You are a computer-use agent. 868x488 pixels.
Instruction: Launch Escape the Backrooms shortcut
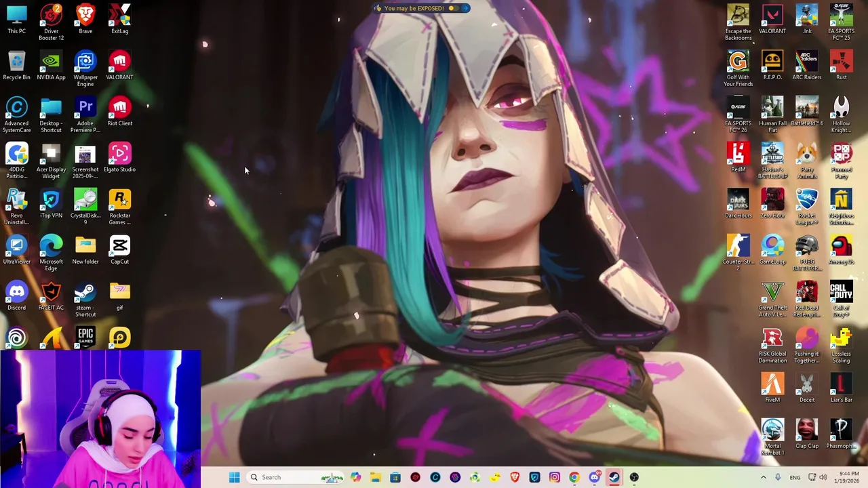[738, 22]
